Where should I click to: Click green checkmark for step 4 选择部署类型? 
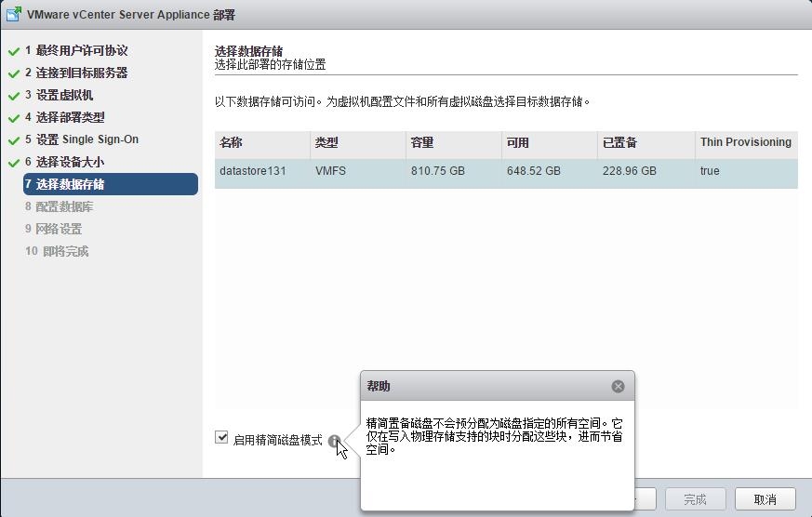point(14,118)
